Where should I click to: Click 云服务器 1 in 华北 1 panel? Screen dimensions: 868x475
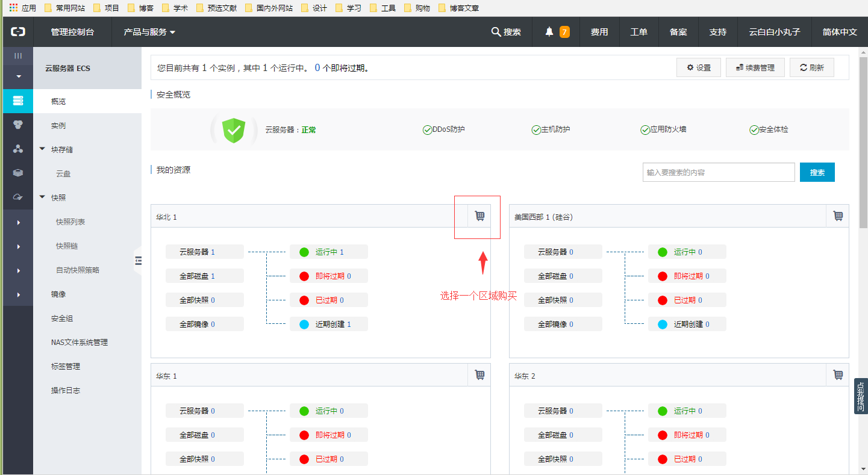click(205, 252)
